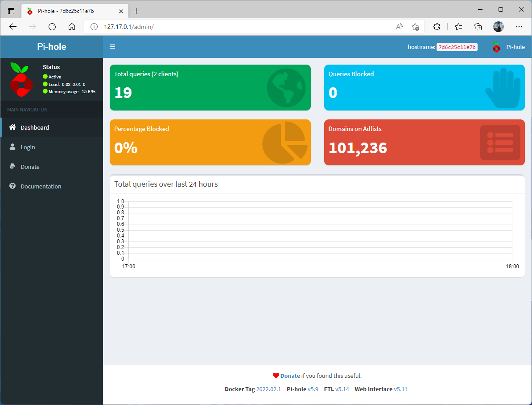Go back with the browser back arrow

pos(13,27)
